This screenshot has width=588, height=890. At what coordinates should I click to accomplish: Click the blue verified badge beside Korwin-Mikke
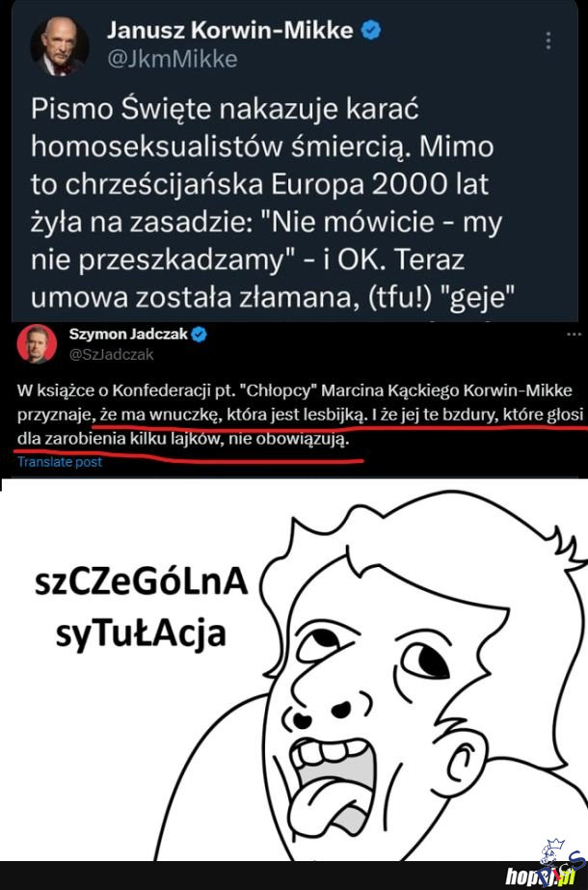tap(370, 30)
